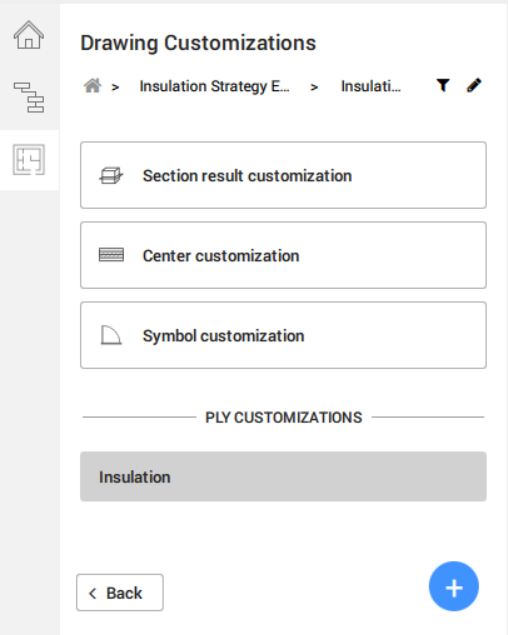508x635 pixels.
Task: Open the structure tree sidebar panel
Action: coord(29,97)
